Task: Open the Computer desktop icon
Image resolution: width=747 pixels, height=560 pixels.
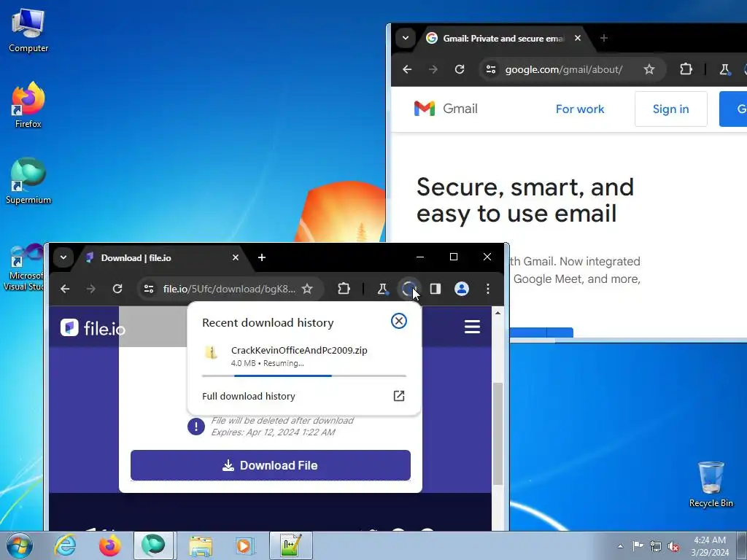Action: tap(28, 31)
